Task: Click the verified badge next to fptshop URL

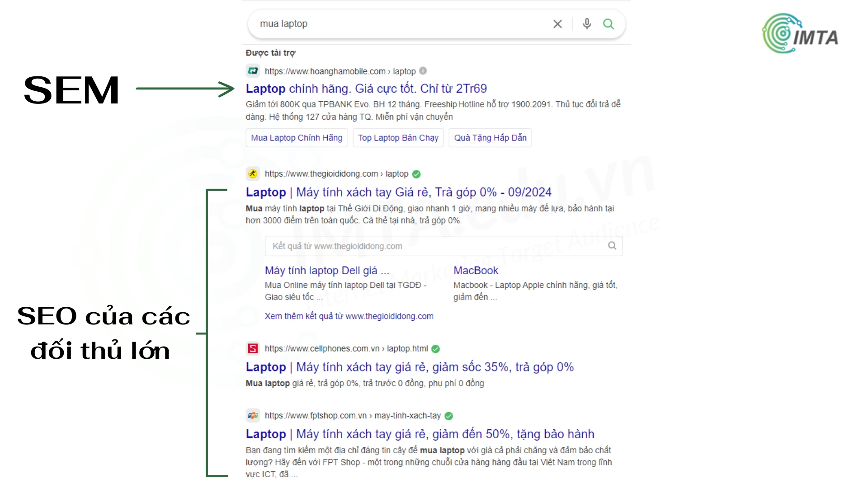Action: click(x=448, y=416)
